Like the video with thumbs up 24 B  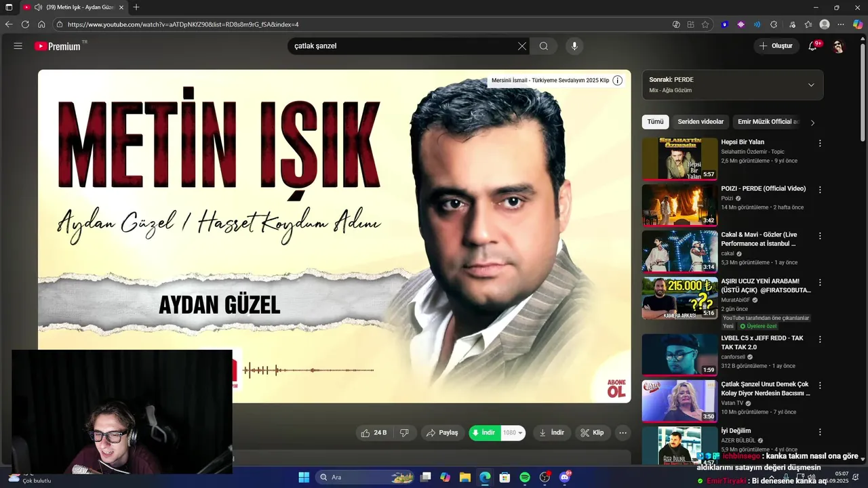tap(374, 432)
